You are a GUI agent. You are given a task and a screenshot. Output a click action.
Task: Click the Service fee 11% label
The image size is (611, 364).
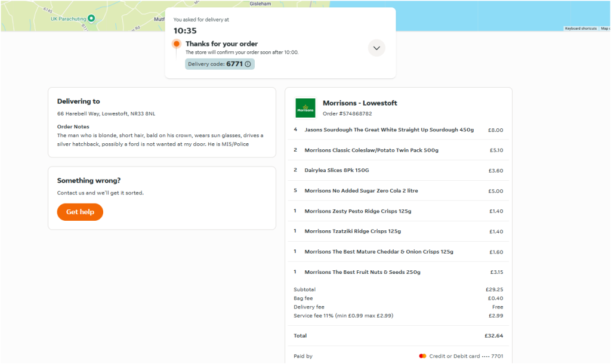click(x=343, y=316)
